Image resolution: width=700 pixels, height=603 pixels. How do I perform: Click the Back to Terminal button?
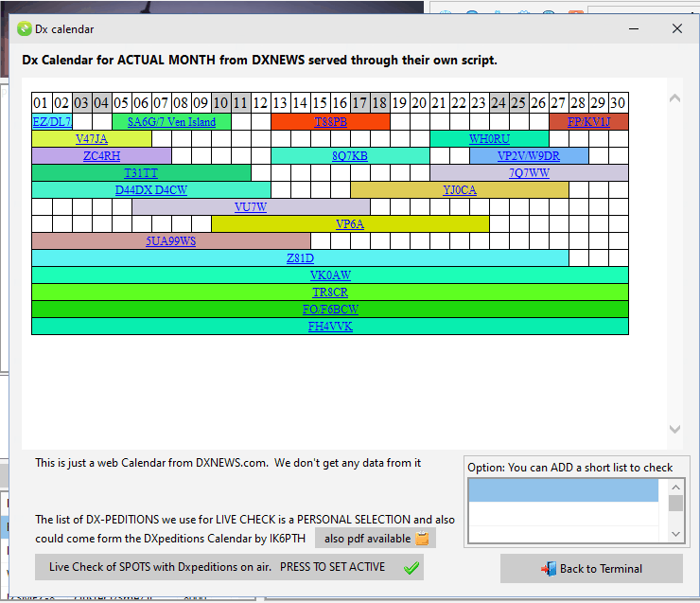click(591, 569)
